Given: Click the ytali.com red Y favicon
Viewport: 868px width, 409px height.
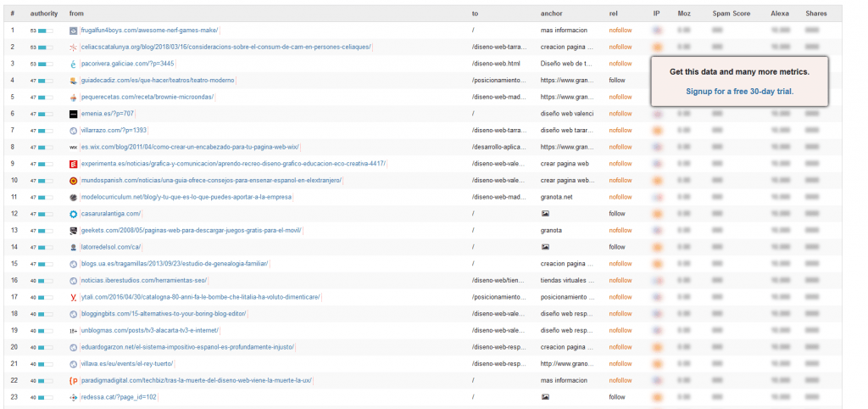Looking at the screenshot, I should coord(73,298).
